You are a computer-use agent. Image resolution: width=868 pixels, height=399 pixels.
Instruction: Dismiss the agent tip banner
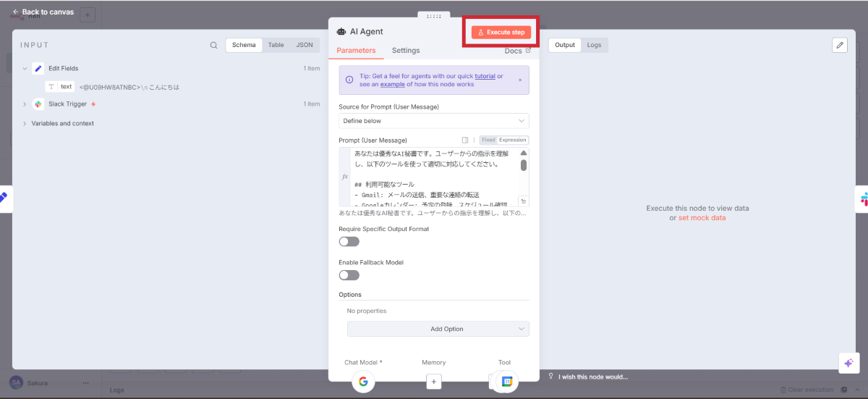(x=519, y=80)
